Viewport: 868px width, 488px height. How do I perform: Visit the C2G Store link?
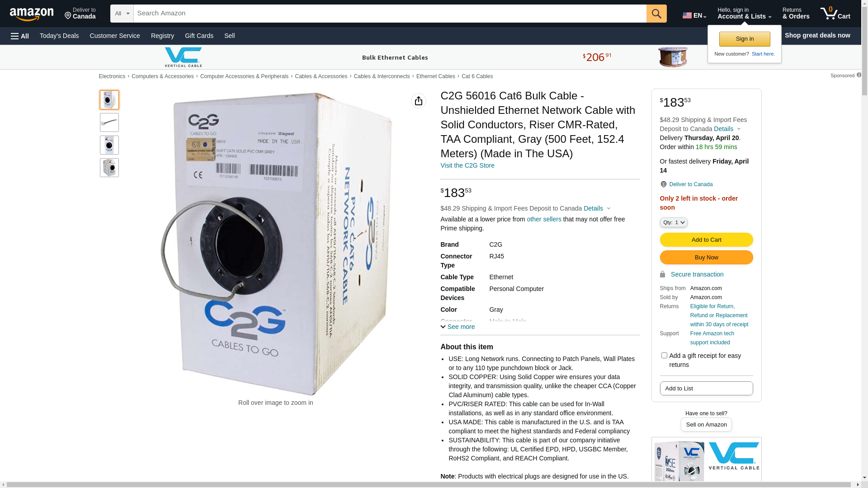[467, 165]
